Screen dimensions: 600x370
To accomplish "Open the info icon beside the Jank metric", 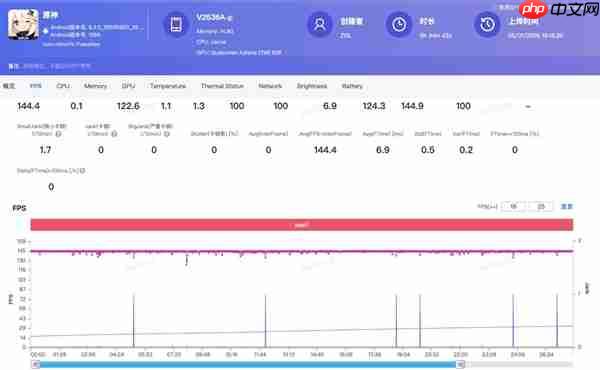I will click(x=114, y=134).
